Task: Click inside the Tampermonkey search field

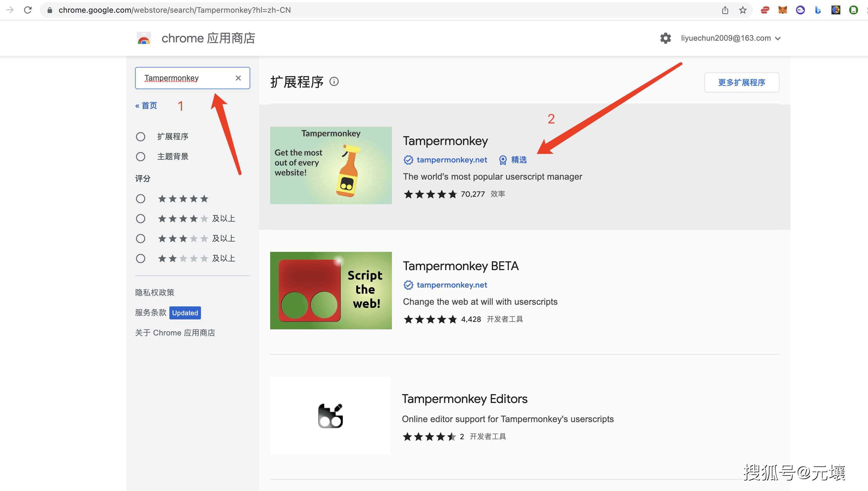Action: pyautogui.click(x=182, y=78)
